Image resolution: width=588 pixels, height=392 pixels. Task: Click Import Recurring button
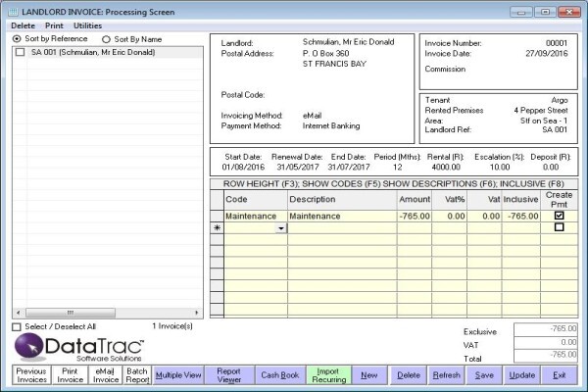coord(329,375)
